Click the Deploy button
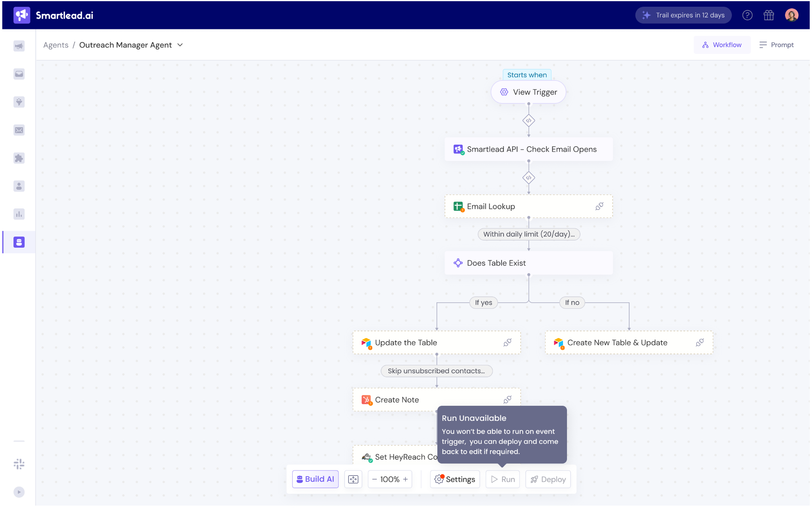This screenshot has height=510, width=812. [x=548, y=479]
